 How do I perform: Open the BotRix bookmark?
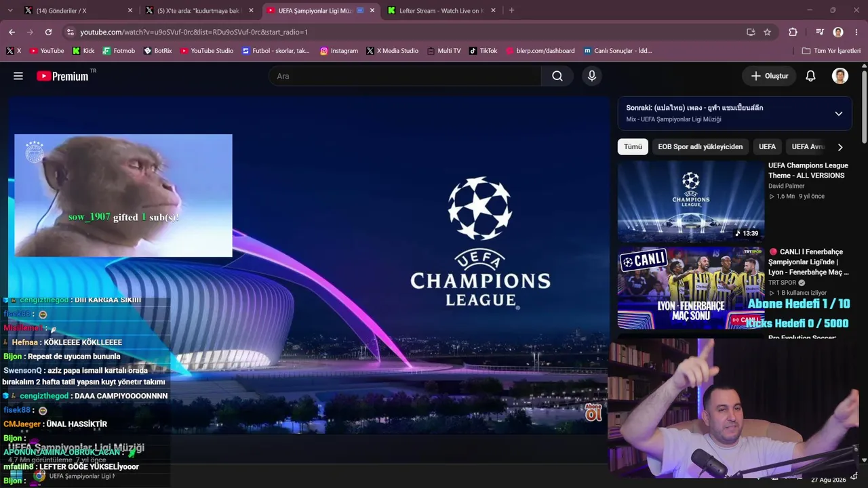158,51
